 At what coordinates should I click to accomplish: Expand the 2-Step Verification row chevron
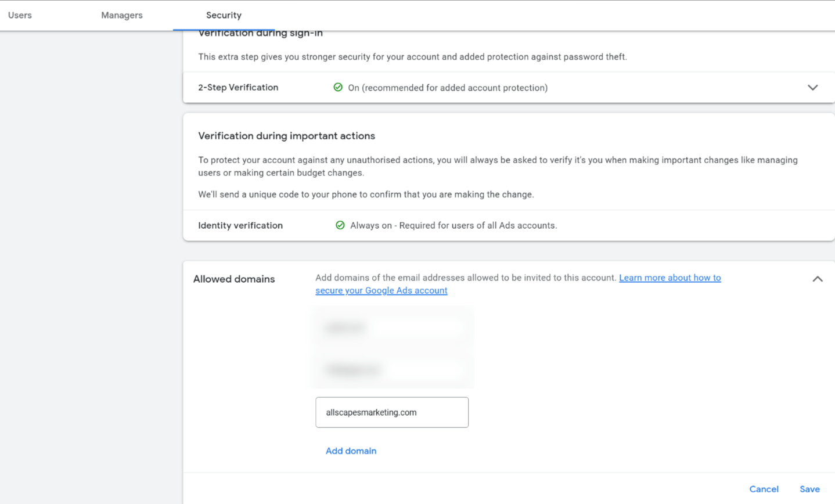click(813, 87)
